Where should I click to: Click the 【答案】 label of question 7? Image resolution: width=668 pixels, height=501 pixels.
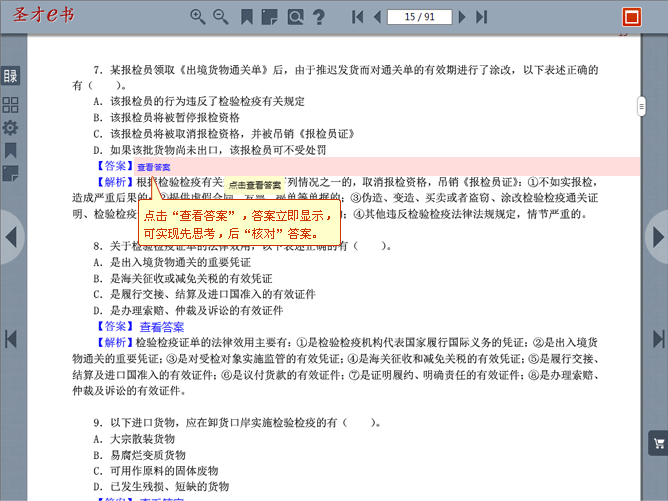click(114, 166)
